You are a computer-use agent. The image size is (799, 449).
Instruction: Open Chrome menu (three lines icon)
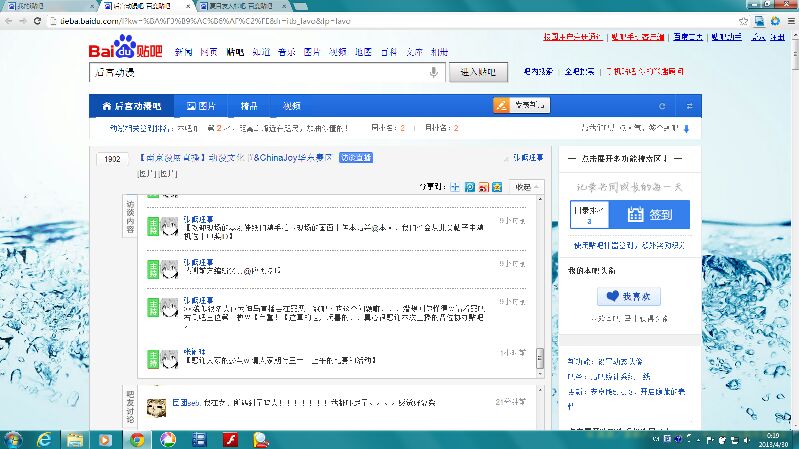pos(791,21)
